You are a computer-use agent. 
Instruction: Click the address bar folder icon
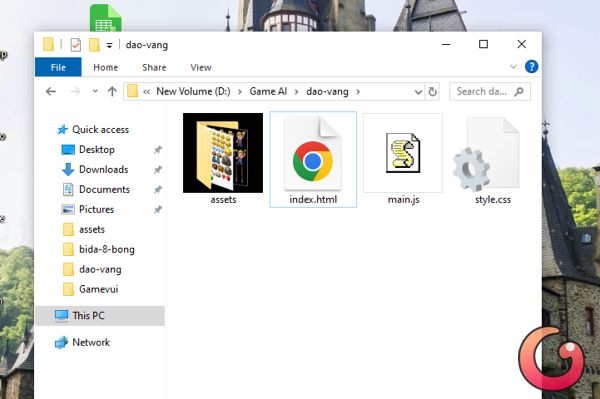pos(132,91)
